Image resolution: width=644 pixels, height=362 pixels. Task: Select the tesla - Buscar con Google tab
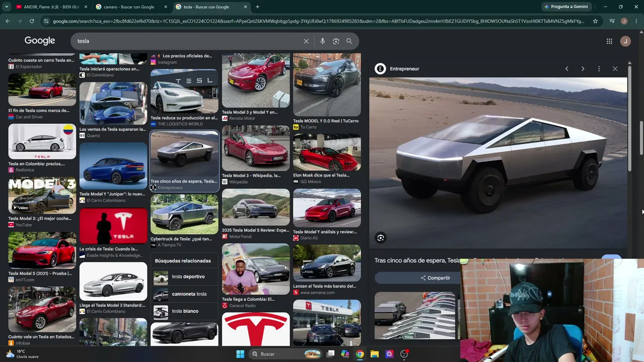[x=211, y=7]
